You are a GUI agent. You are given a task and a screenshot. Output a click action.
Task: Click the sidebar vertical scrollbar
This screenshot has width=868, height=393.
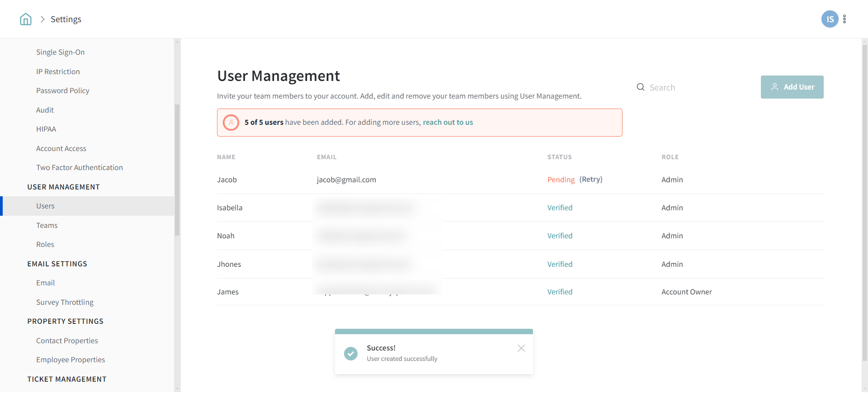pos(177,170)
